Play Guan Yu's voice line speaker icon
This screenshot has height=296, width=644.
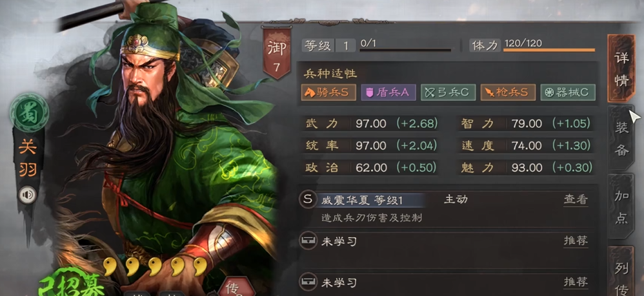(28, 195)
